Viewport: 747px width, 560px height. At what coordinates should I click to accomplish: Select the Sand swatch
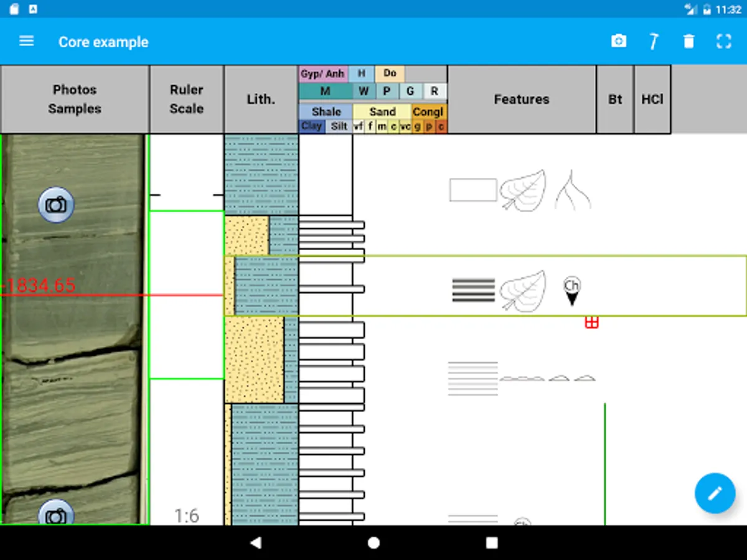pyautogui.click(x=382, y=111)
